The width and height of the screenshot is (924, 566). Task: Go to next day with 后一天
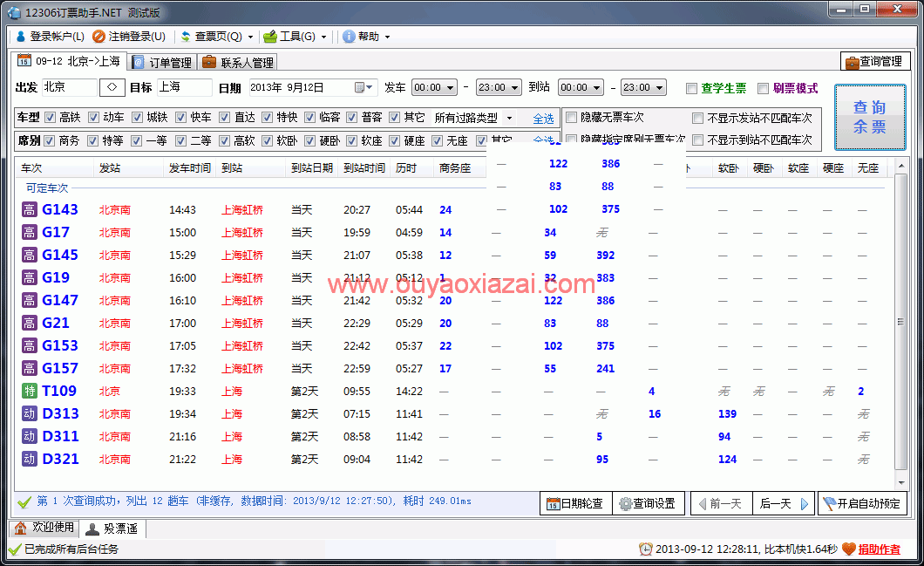(x=784, y=503)
